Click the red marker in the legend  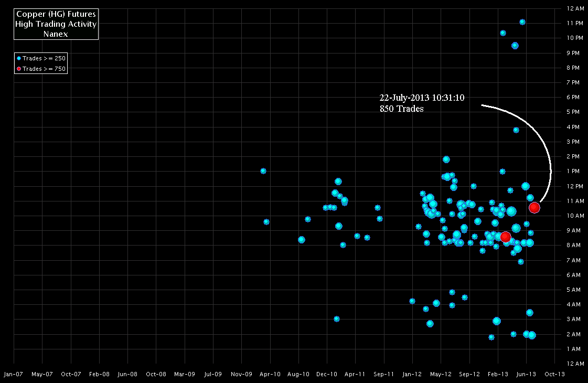tap(19, 69)
